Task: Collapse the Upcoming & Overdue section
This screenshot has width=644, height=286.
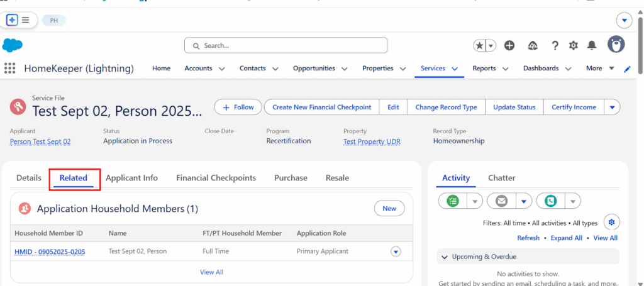Action: [445, 256]
